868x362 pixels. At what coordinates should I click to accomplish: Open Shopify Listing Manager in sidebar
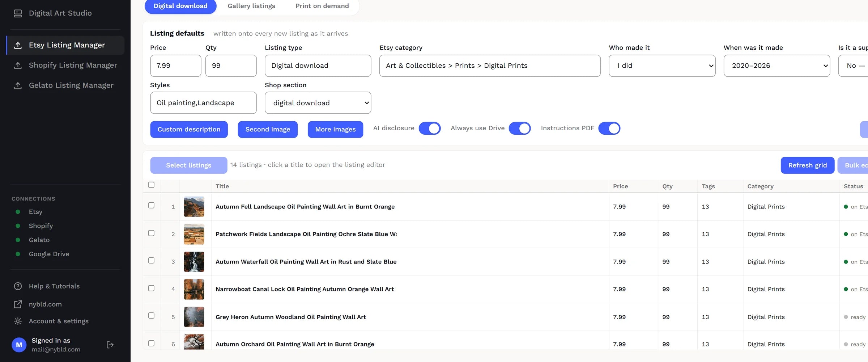coord(65,66)
